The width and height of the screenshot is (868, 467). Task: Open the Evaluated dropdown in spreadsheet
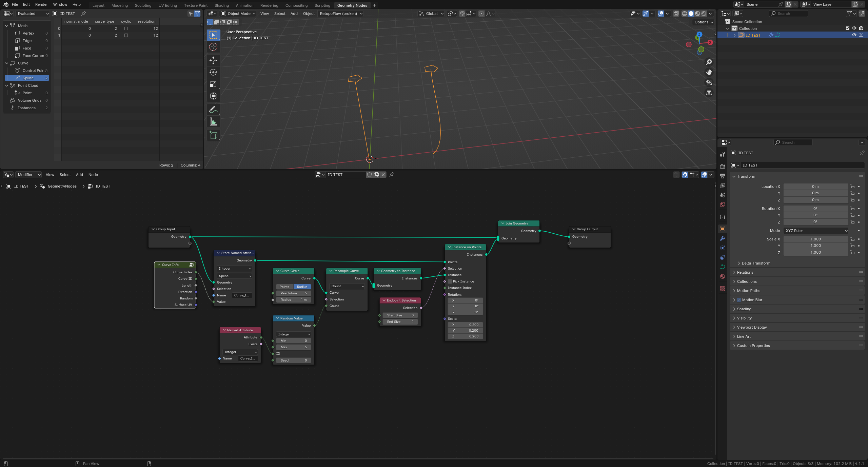pos(33,14)
